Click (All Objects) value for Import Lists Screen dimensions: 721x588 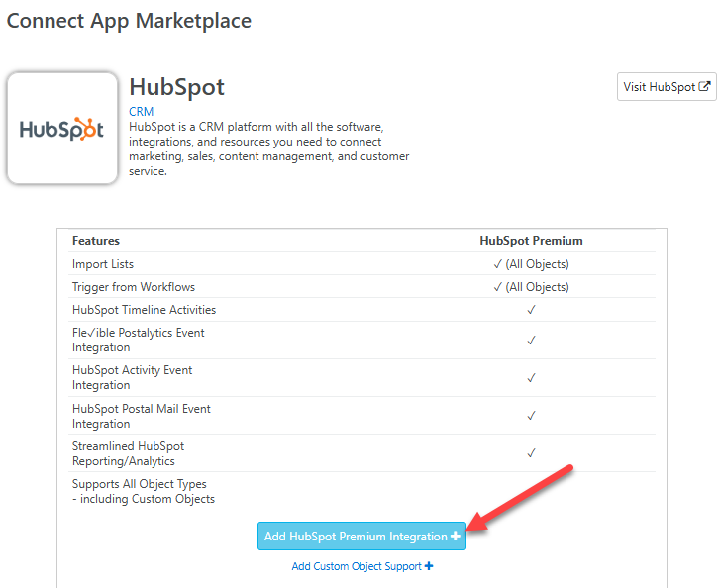(x=537, y=264)
